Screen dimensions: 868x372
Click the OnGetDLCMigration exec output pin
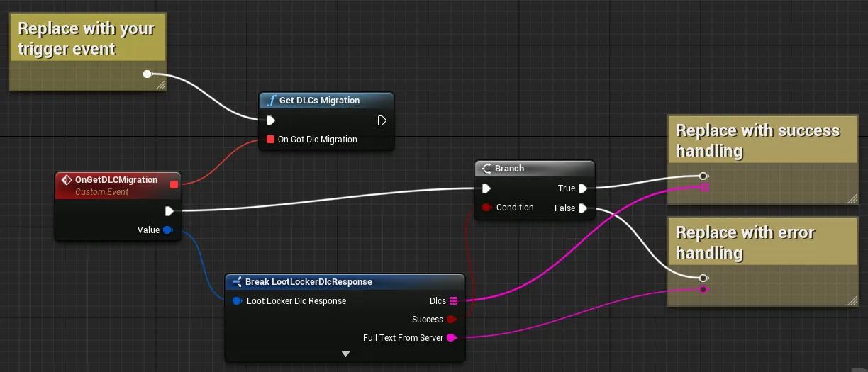[x=169, y=211]
